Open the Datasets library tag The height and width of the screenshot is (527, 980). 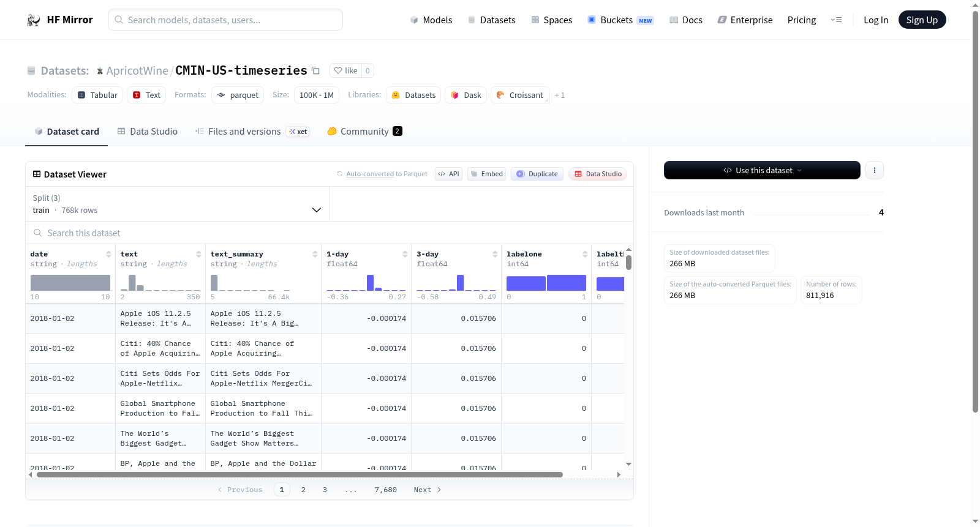[413, 95]
